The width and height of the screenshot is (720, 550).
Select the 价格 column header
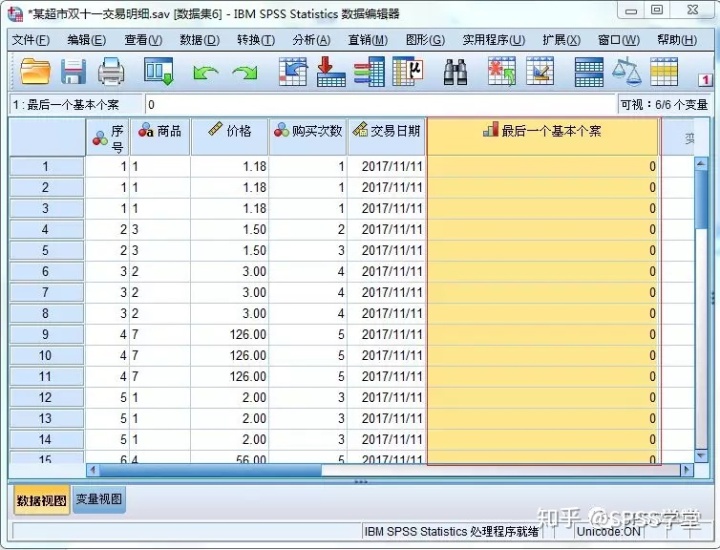tap(230, 137)
